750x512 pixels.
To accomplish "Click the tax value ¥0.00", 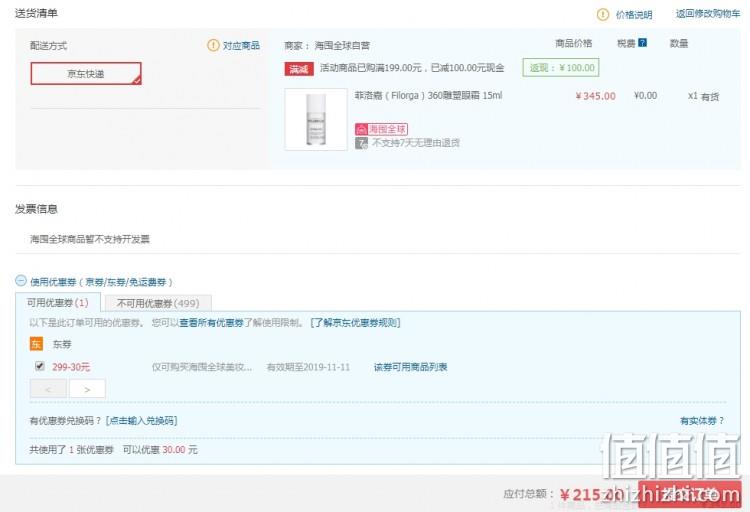I will click(x=645, y=96).
